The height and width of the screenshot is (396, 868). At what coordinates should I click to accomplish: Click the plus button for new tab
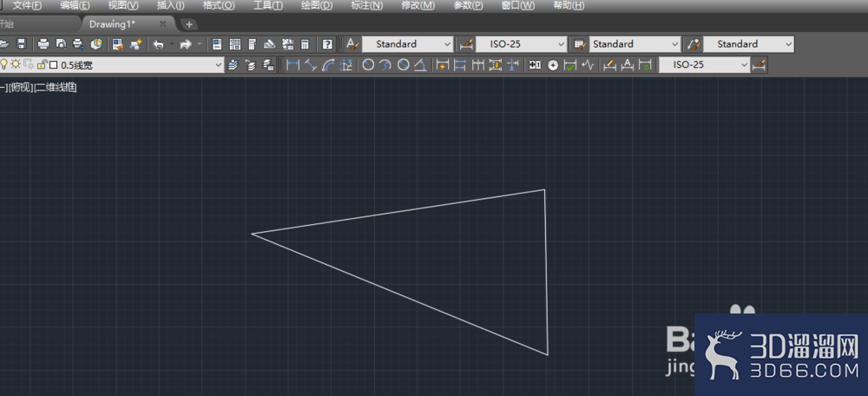189,24
